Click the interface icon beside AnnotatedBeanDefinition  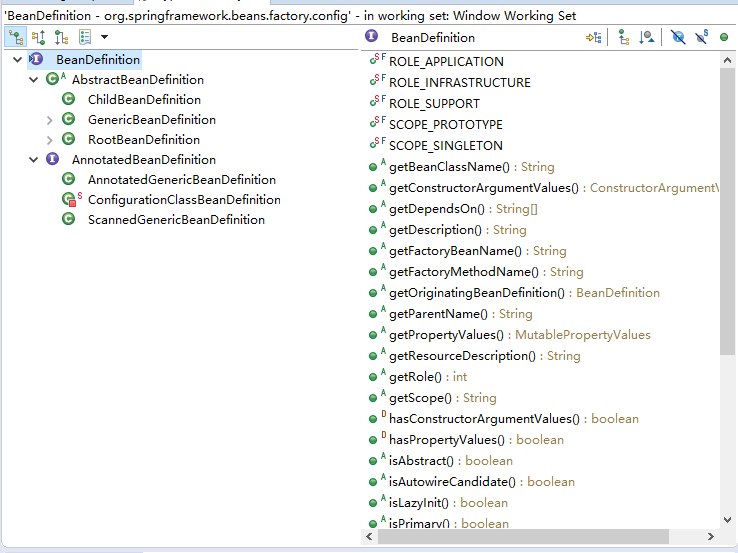tap(52, 159)
